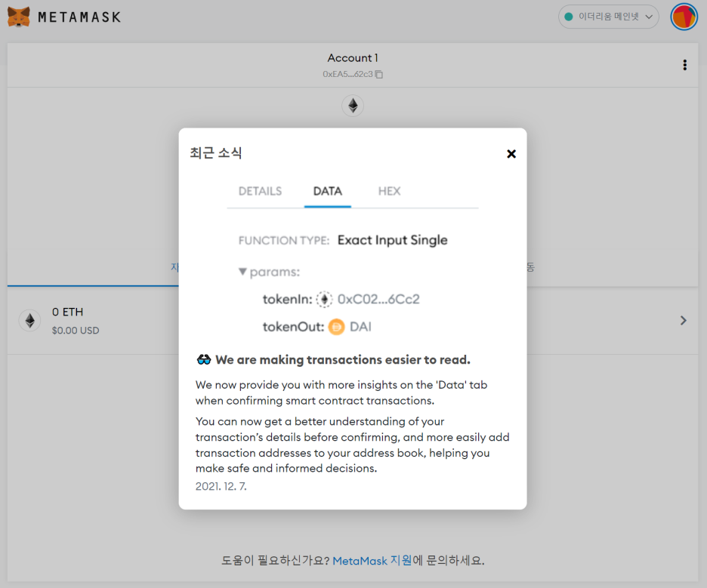Screen dimensions: 707x588
Task: Click the Account 1 name
Action: click(353, 57)
